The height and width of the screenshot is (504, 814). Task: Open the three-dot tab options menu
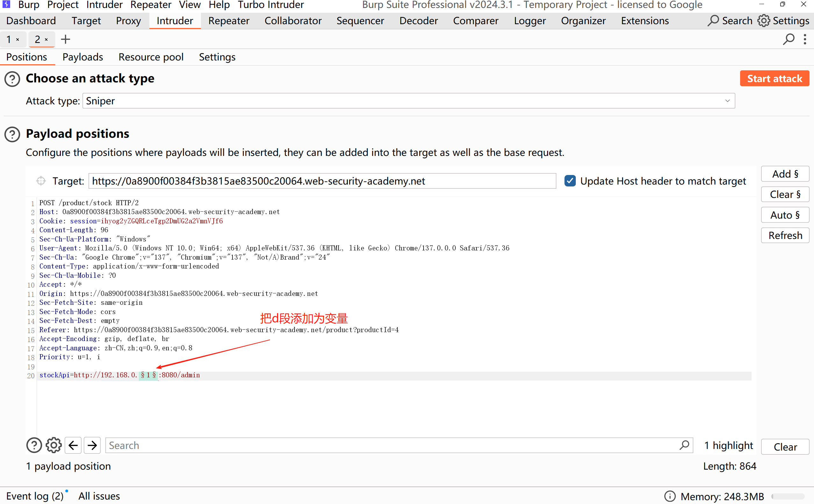click(x=805, y=39)
